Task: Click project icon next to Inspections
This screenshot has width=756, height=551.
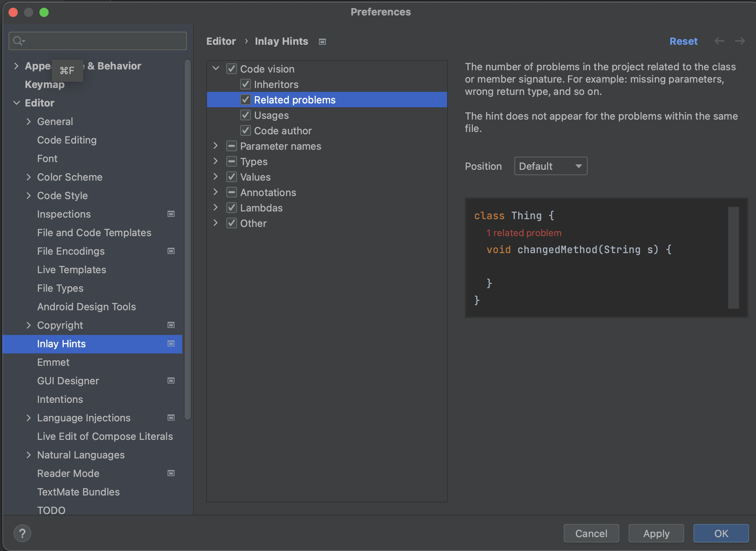Action: (171, 214)
